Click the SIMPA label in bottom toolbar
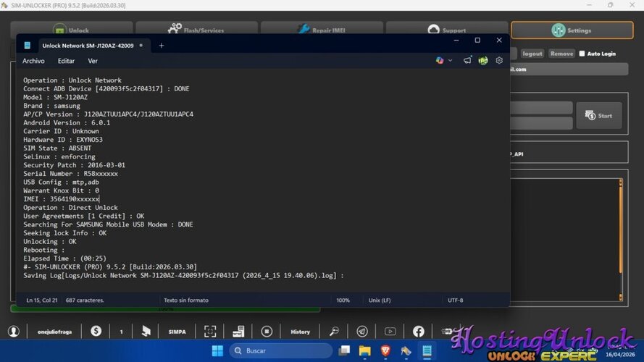The image size is (644, 362). coord(177,332)
